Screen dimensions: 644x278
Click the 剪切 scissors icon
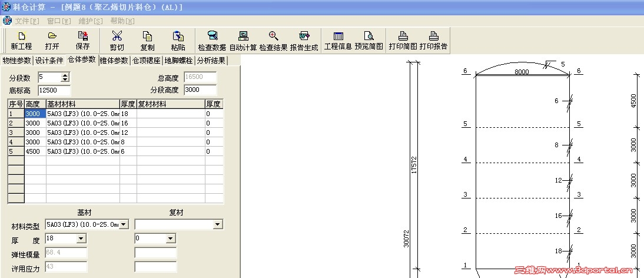(x=117, y=40)
